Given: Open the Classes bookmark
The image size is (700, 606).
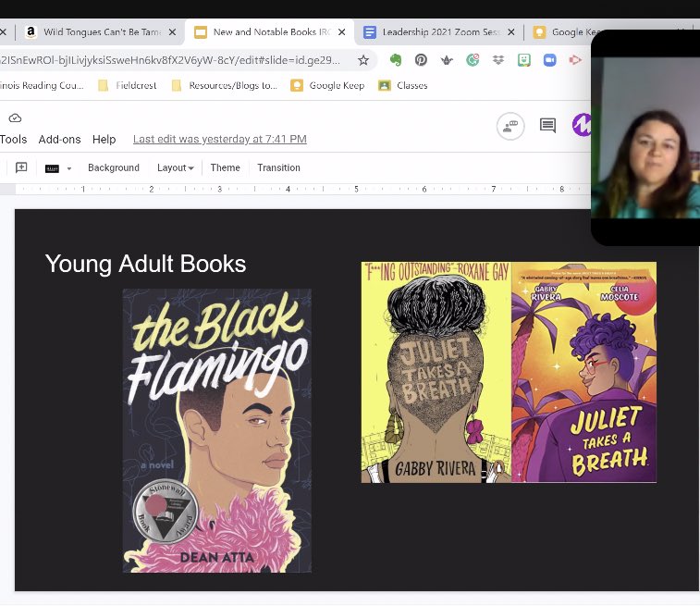Looking at the screenshot, I should 403,85.
